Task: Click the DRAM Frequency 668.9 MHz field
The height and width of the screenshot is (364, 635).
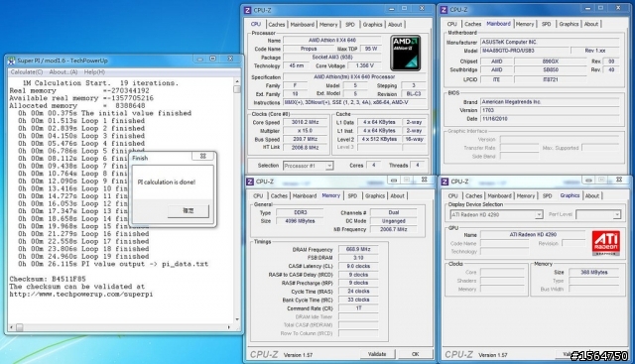Action: 358,249
